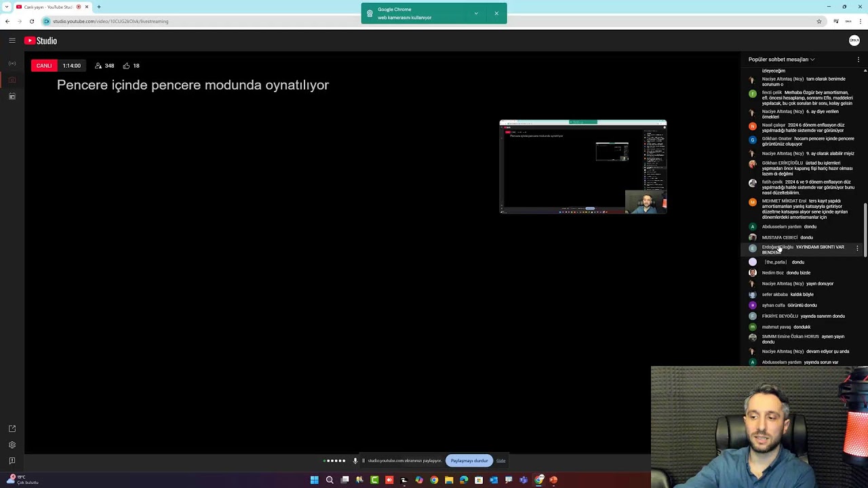Click fevzi çelik's chat message avatar

[752, 94]
